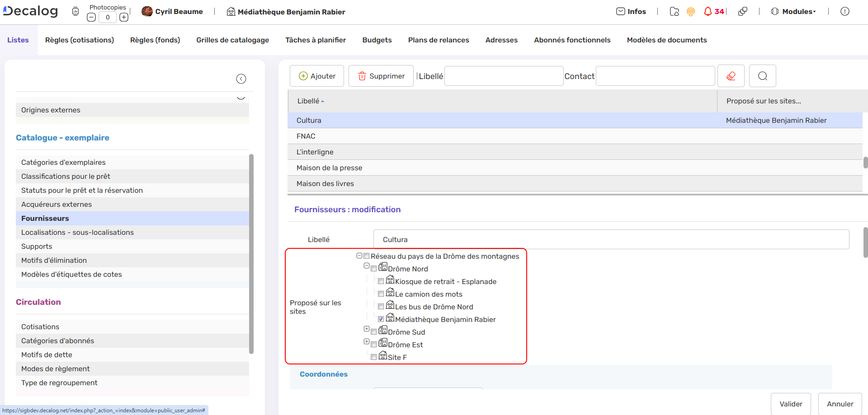Increase the Photocopies counter with plus

(124, 17)
